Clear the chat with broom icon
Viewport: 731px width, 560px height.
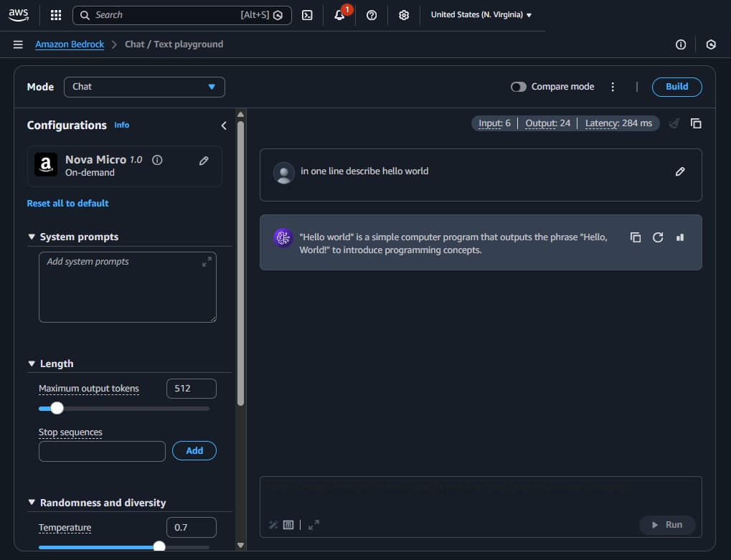click(674, 123)
